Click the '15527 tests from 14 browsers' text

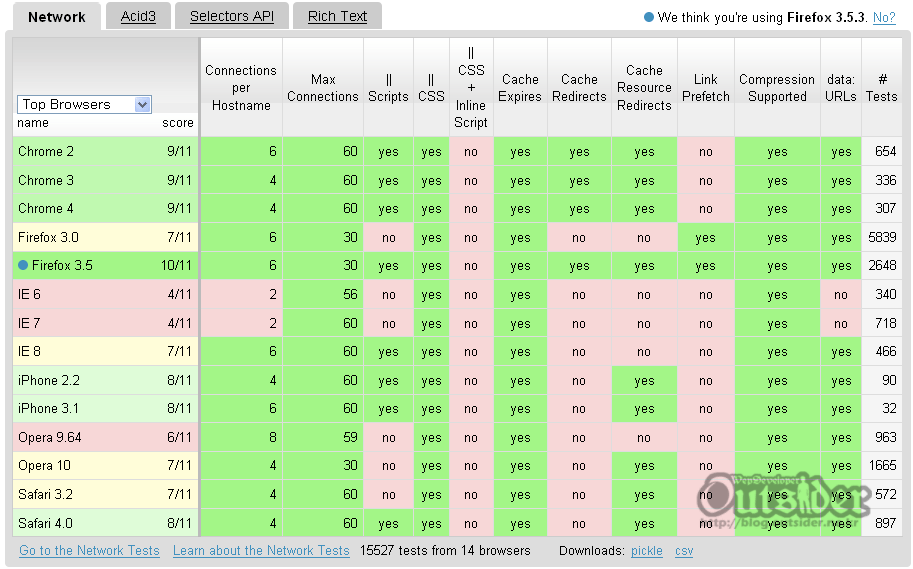(445, 551)
